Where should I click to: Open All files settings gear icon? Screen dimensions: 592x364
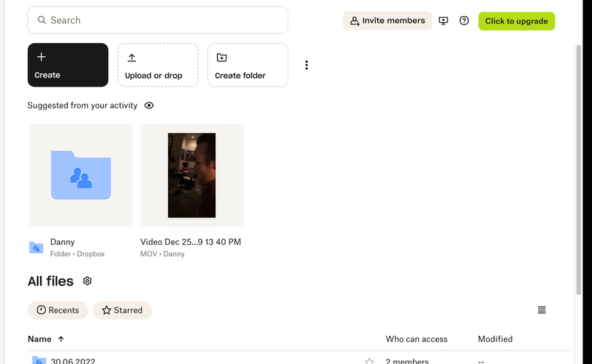[x=87, y=281]
